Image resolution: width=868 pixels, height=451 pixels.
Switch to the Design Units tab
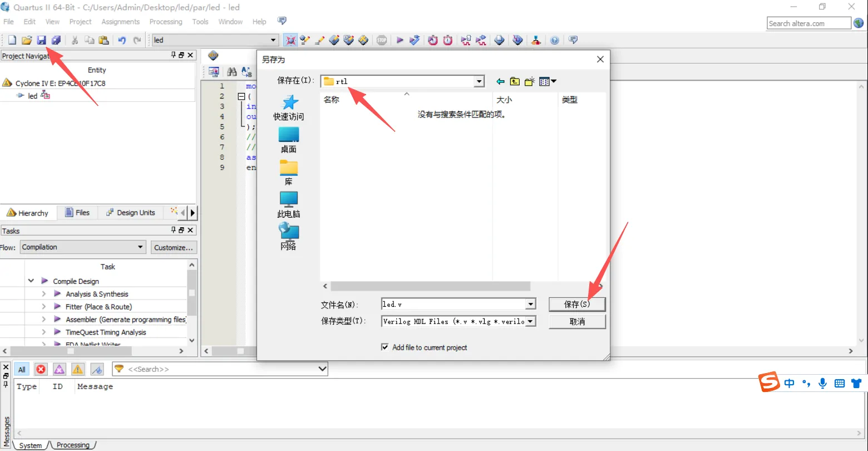coord(130,213)
